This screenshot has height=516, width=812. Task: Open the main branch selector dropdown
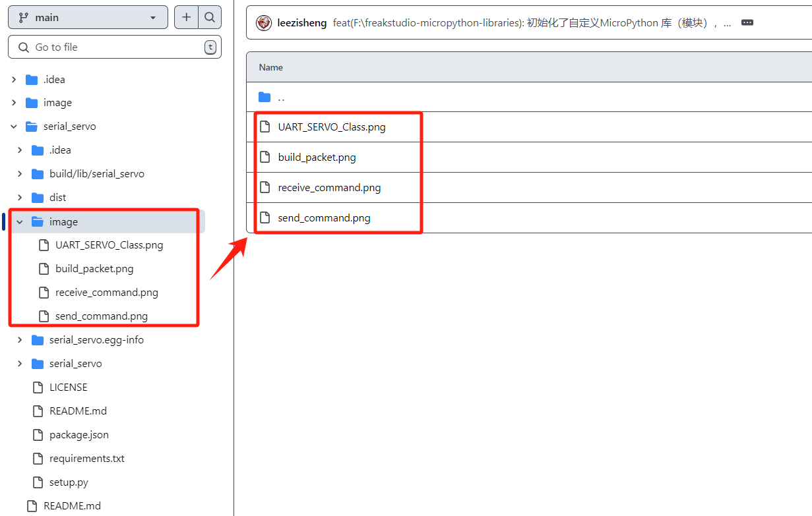(x=88, y=18)
